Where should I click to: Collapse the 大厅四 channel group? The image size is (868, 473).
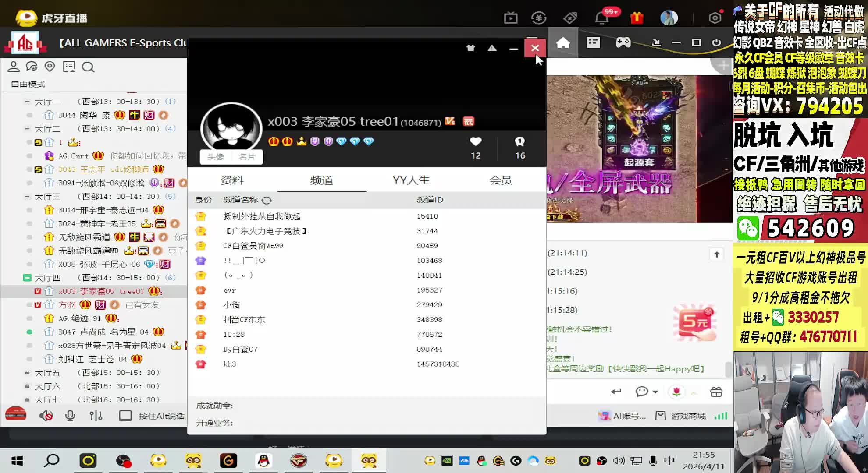[27, 278]
